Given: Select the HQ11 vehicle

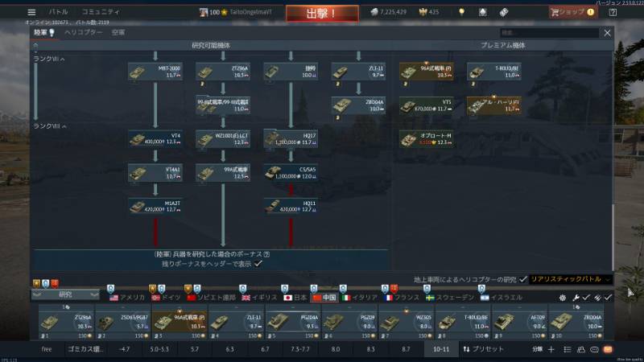Looking at the screenshot, I should [x=291, y=207].
